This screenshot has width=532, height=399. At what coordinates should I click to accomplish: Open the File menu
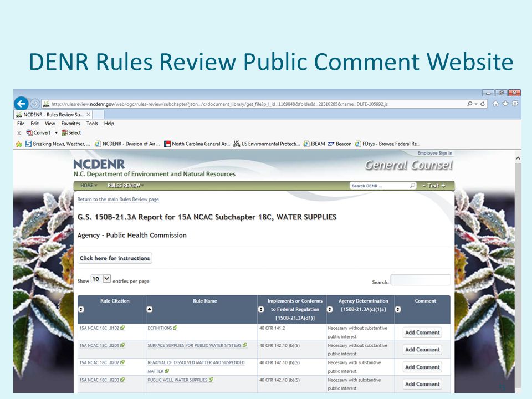[x=21, y=124]
